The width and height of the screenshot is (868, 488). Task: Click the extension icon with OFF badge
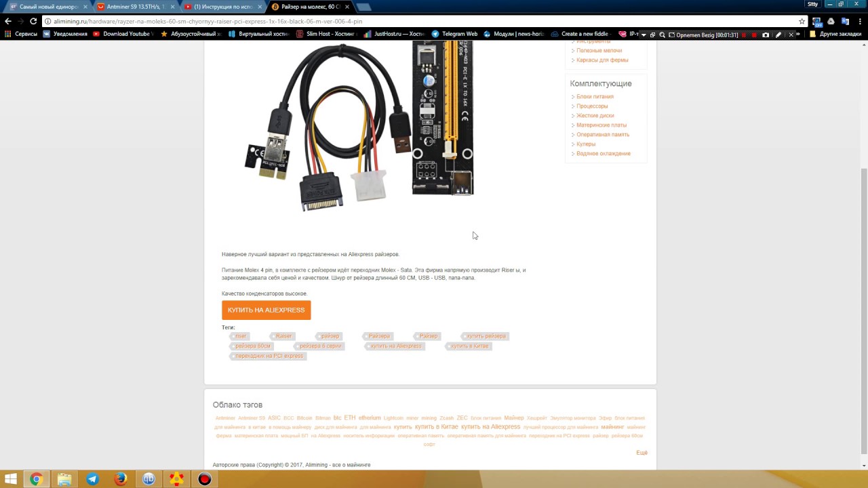click(x=817, y=22)
